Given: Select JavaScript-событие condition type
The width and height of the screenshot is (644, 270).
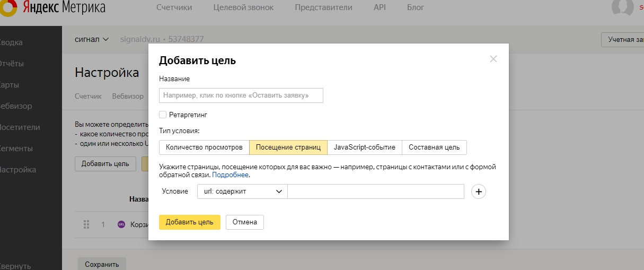Looking at the screenshot, I should point(365,147).
